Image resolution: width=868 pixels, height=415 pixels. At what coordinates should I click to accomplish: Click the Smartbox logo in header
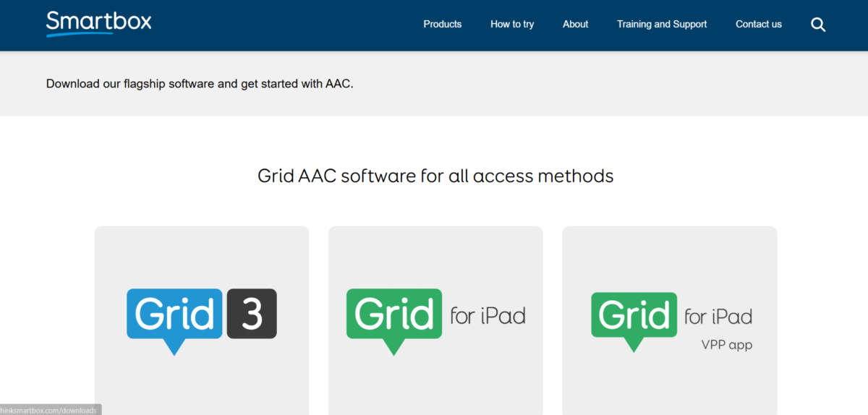coord(99,23)
